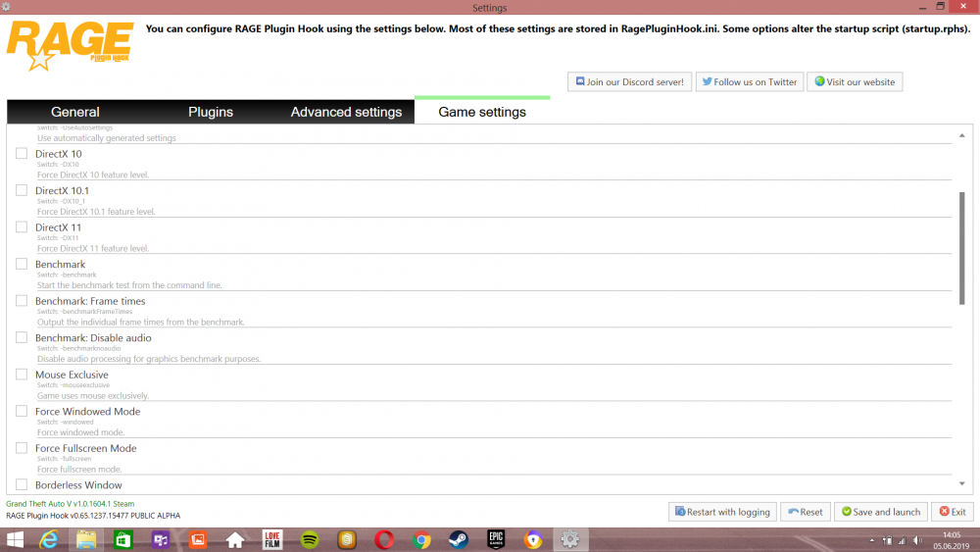The image size is (980, 552).
Task: Tick the Benchmark: Frame times checkbox
Action: click(22, 301)
